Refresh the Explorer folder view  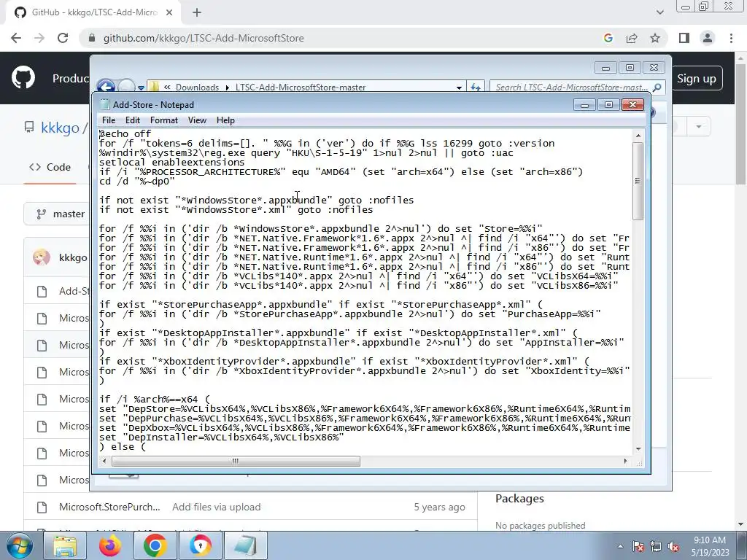(x=475, y=87)
